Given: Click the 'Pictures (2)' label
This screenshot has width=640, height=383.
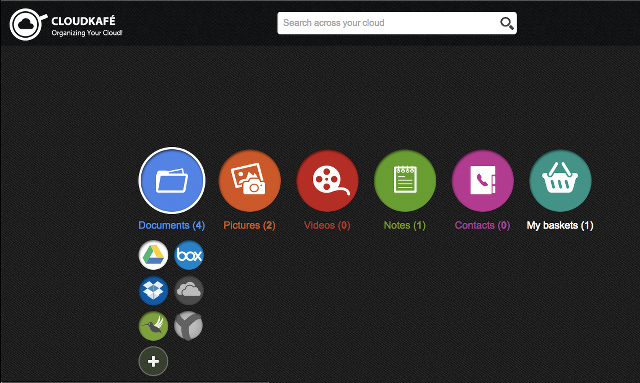Looking at the screenshot, I should pos(249,225).
